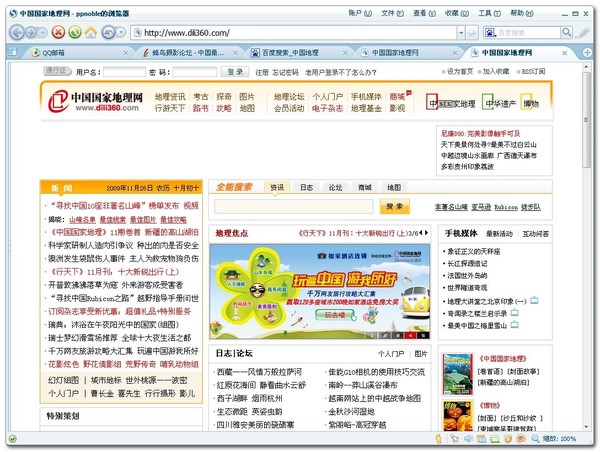The width and height of the screenshot is (600, 452).
Task: Click the RSS订阅 link
Action: (x=533, y=71)
